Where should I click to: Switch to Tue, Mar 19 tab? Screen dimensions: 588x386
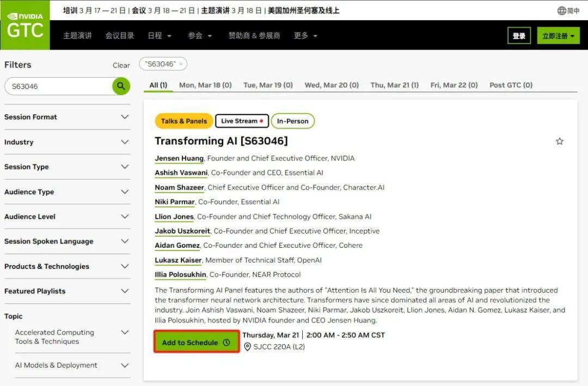[x=268, y=85]
